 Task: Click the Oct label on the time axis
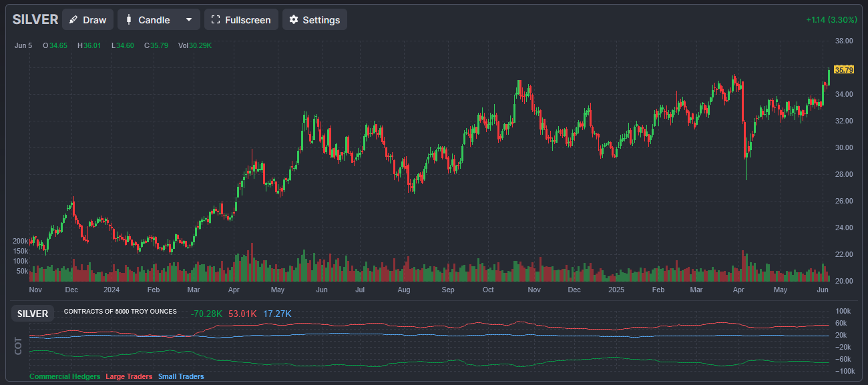click(488, 290)
